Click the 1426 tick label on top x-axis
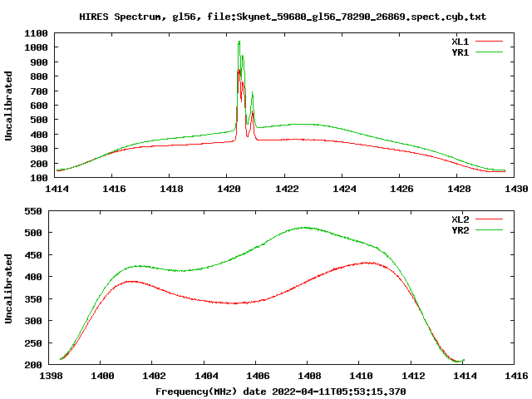Screen dimensions: 532x399 point(401,189)
